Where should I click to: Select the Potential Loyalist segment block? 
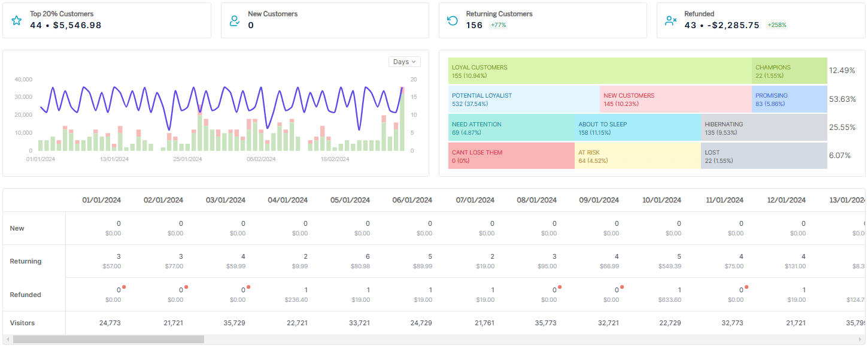coord(524,99)
